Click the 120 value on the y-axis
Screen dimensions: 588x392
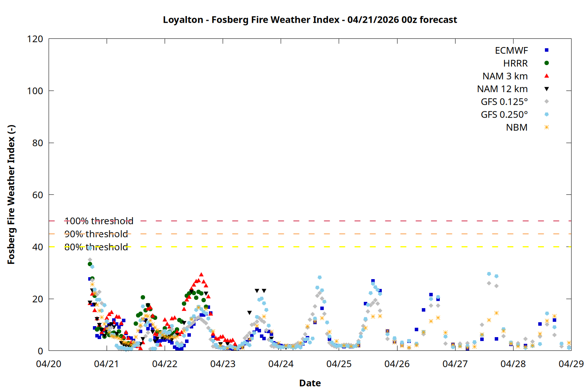point(35,39)
